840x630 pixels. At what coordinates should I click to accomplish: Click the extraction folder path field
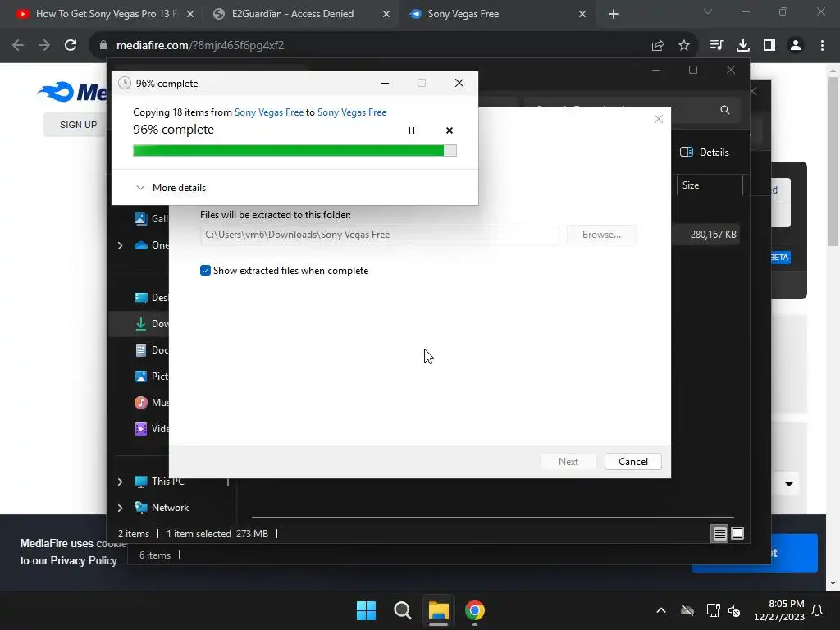pos(379,235)
